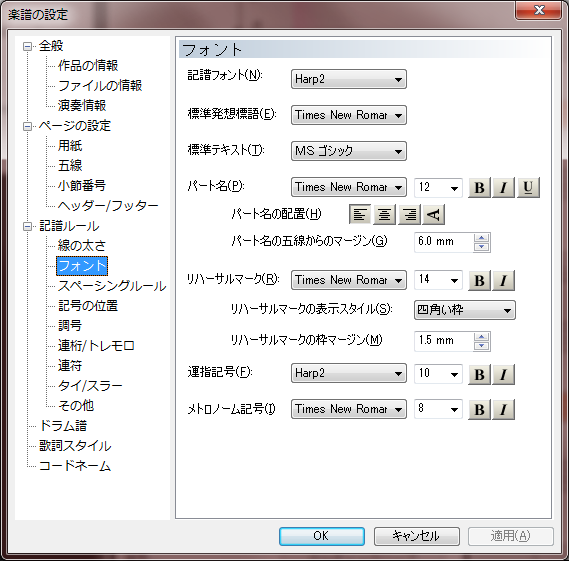
Task: Select スペーシングルール in the settings tree
Action: [112, 286]
